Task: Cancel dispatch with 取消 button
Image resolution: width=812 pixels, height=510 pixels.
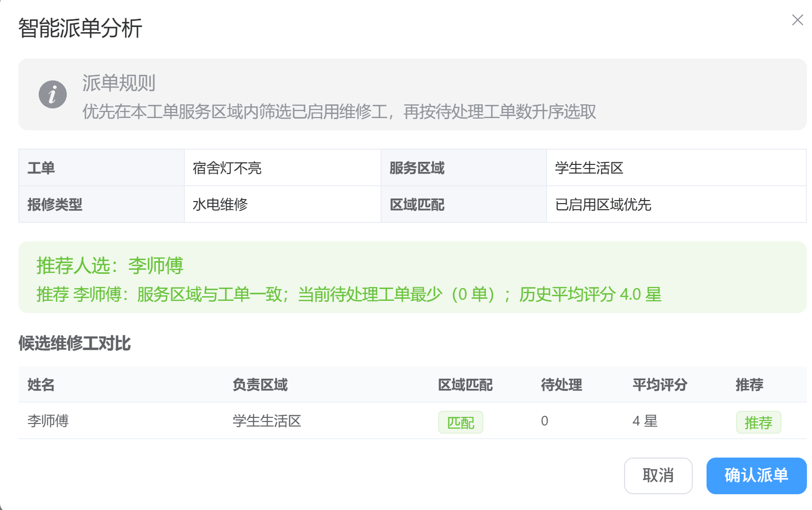Action: (658, 475)
